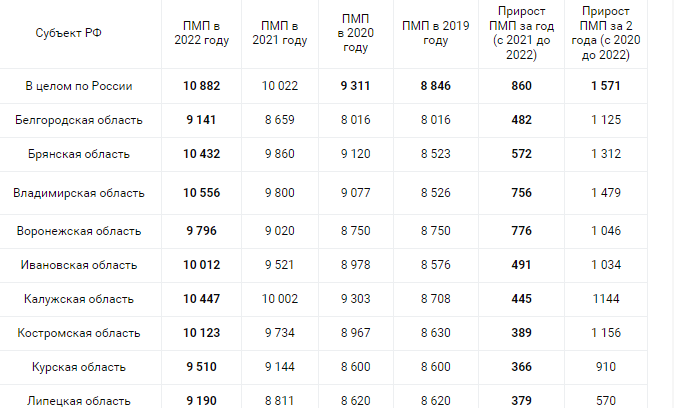674x408 pixels.
Task: Click the 'Прирост ПМП за год' header
Action: 521,33
